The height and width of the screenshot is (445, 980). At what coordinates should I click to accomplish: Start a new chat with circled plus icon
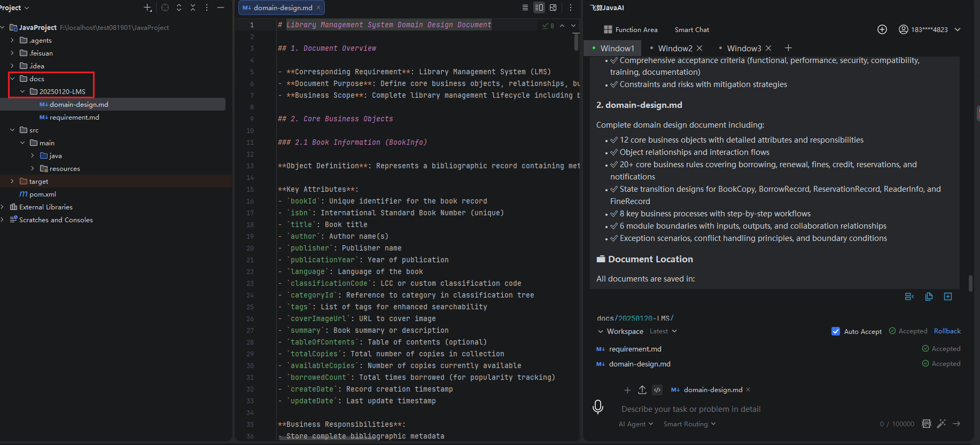click(x=882, y=29)
